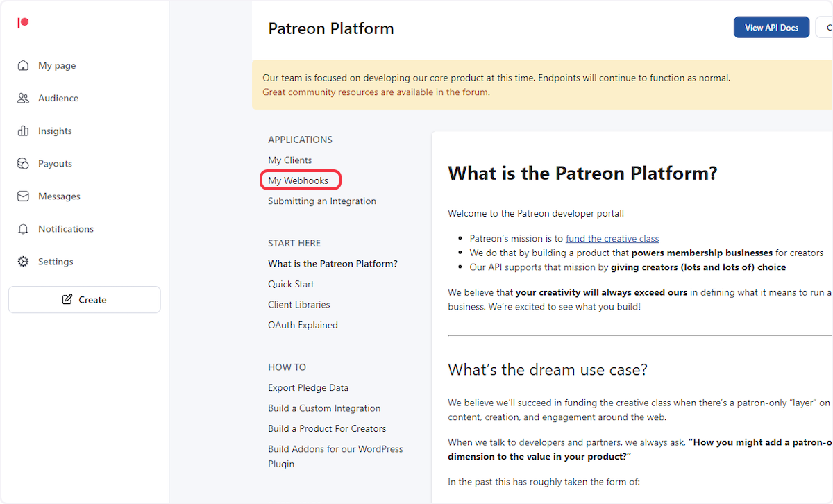Open My Clients under Applications
The height and width of the screenshot is (504, 833).
(289, 160)
